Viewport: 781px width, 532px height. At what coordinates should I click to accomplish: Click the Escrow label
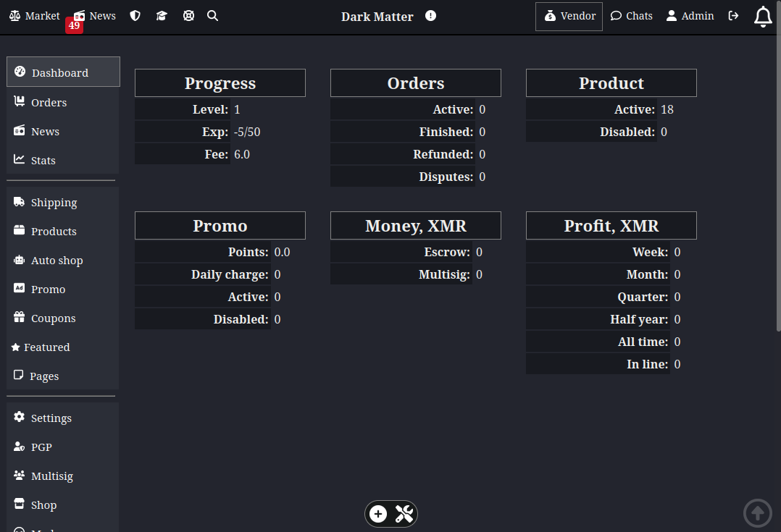[x=447, y=252]
